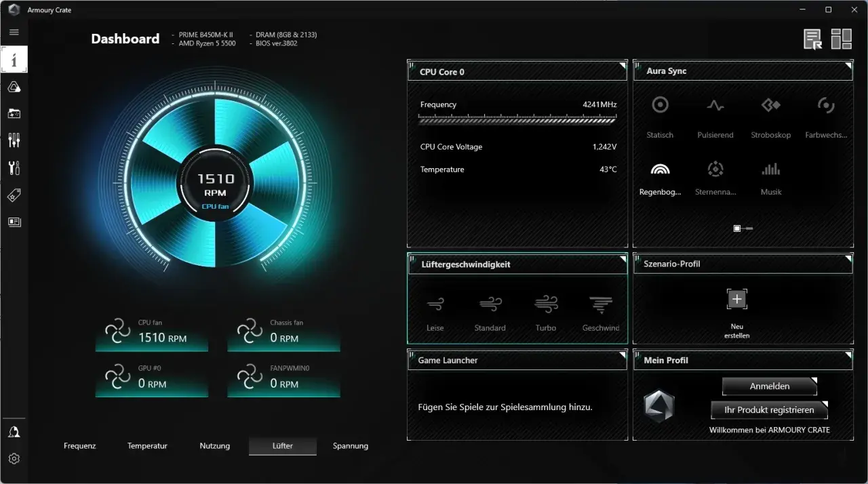Select the Lüfter tab
The height and width of the screenshot is (484, 868).
(x=283, y=446)
